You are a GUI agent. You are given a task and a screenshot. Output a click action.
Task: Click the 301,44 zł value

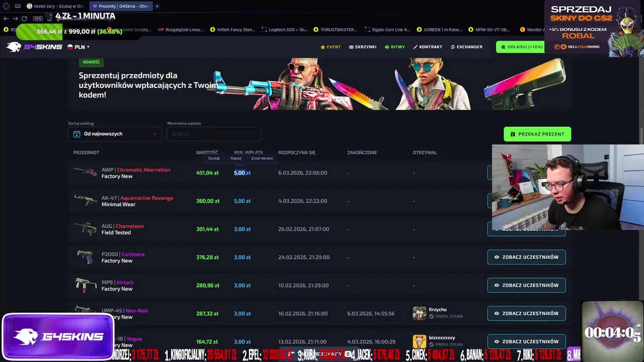coord(207,229)
